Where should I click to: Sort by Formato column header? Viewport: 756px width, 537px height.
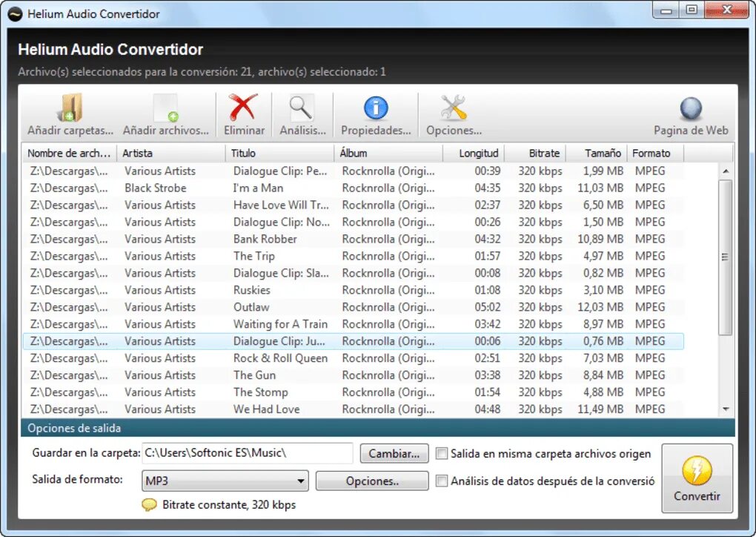pyautogui.click(x=655, y=153)
